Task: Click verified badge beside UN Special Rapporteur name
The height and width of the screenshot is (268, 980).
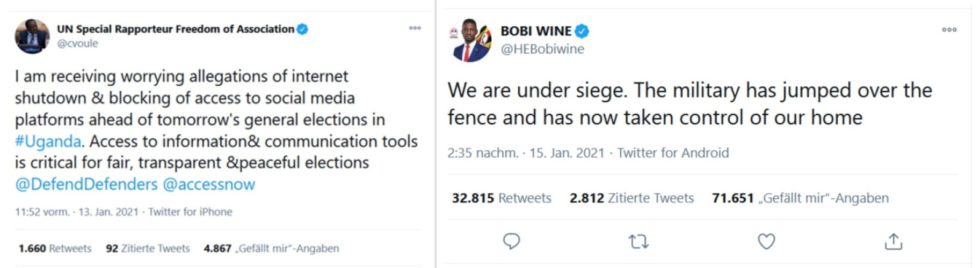Action: 302,29
